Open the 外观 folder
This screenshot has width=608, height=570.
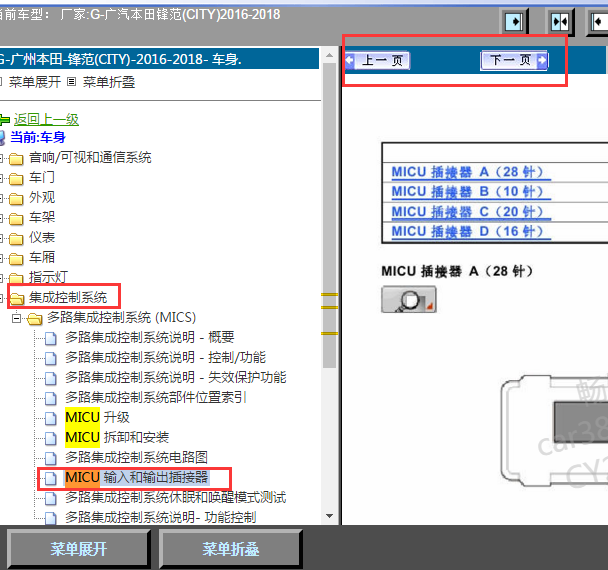42,197
